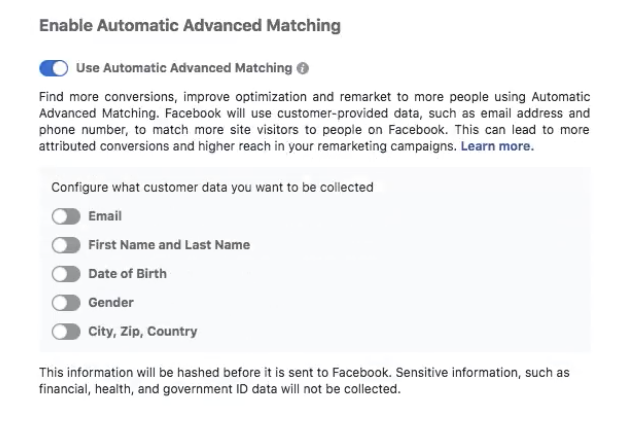The width and height of the screenshot is (617, 424).
Task: Turn off Use Automatic Advanced Matching switch
Action: click(x=54, y=68)
